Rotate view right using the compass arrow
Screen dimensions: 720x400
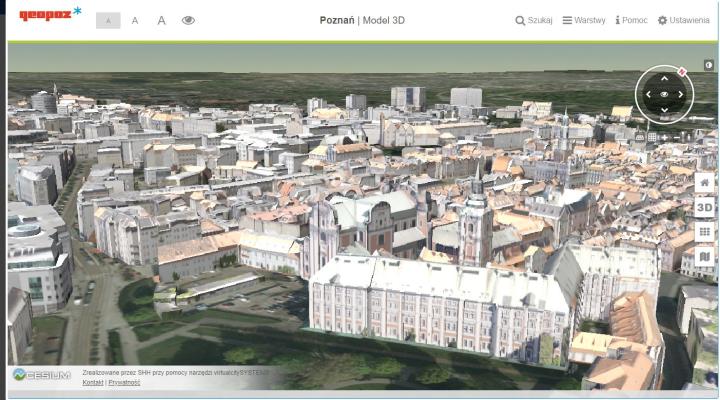tap(681, 94)
